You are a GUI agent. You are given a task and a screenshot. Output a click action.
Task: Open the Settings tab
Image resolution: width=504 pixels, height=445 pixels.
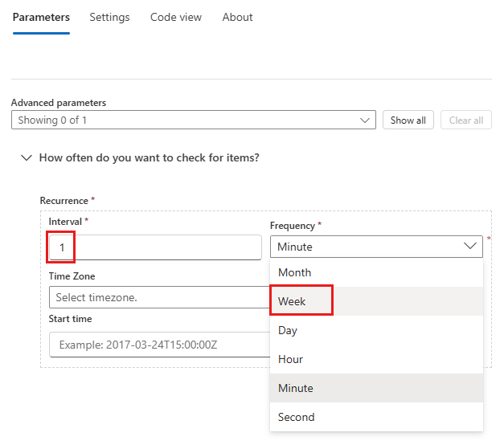pos(109,17)
